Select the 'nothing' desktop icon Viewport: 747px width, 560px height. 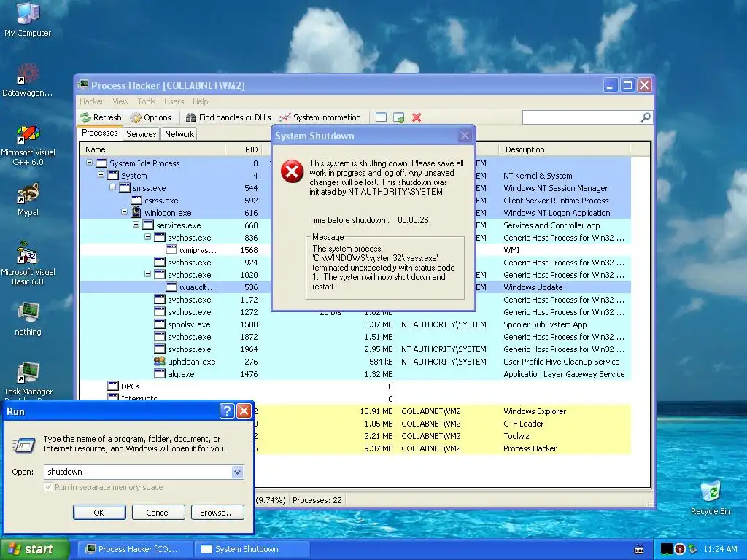(28, 318)
